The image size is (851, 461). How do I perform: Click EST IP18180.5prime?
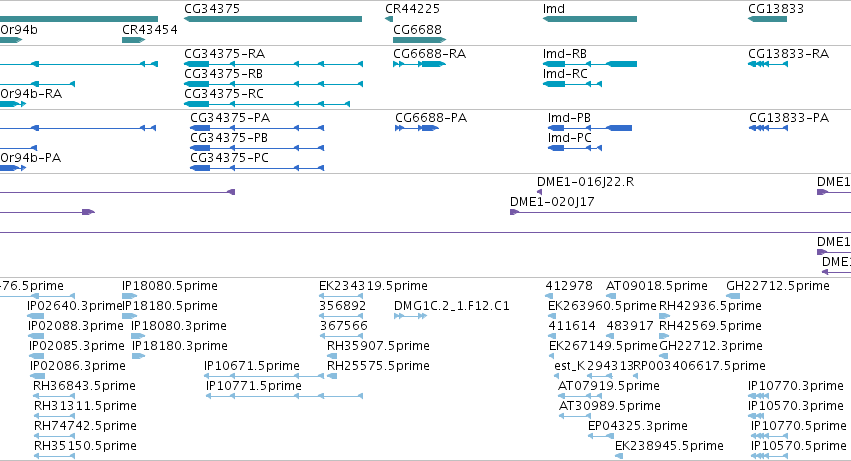(x=170, y=306)
